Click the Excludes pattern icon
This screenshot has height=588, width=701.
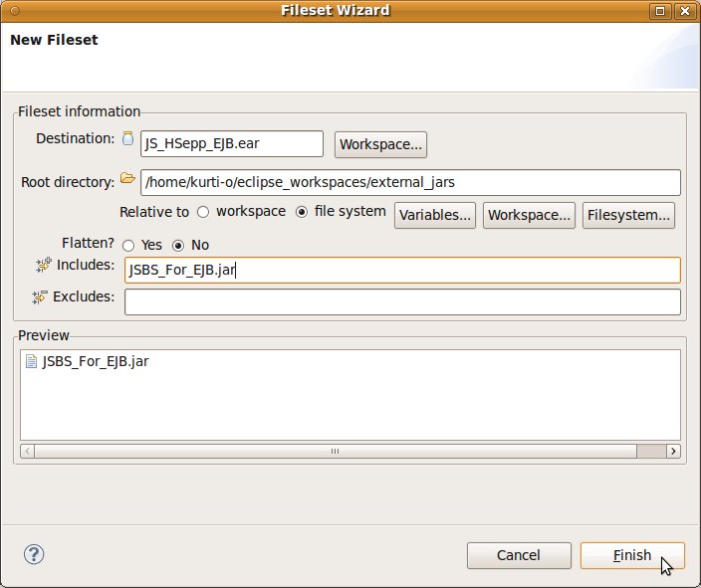point(41,297)
